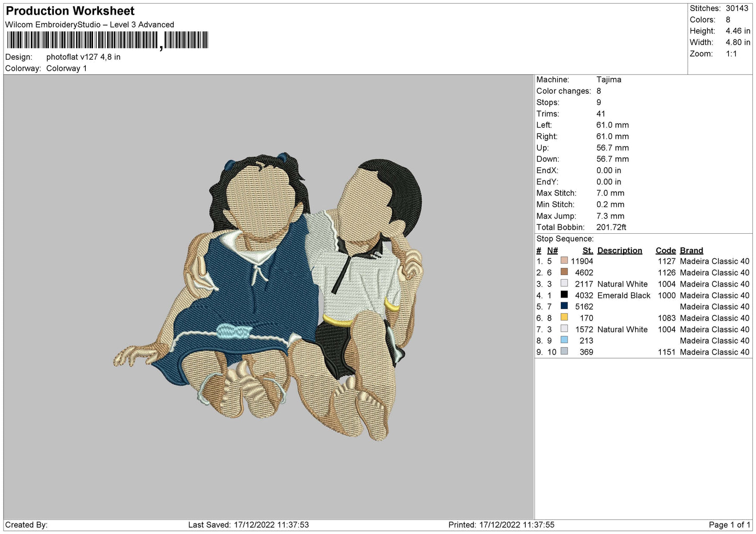Click the stitches value 30143
This screenshot has height=534, width=756.
click(737, 8)
